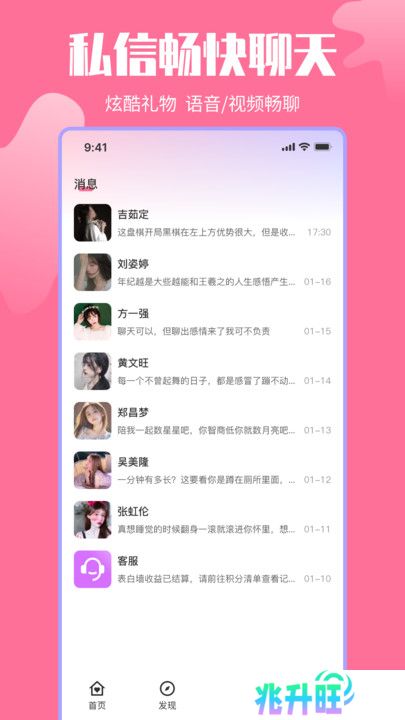Viewport: 405px width, 720px height.
Task: Open 刘姿婷's profile picture
Action: pyautogui.click(x=93, y=272)
